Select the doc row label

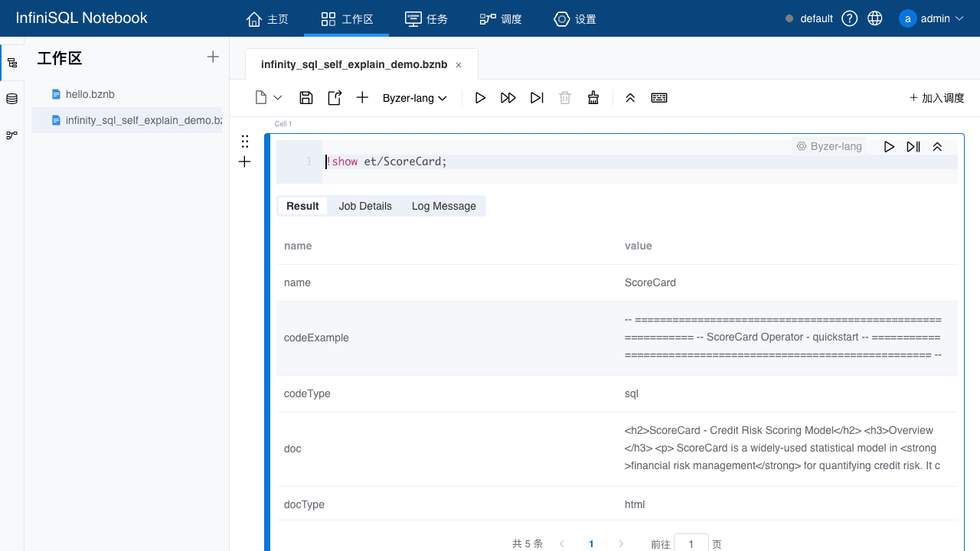292,448
